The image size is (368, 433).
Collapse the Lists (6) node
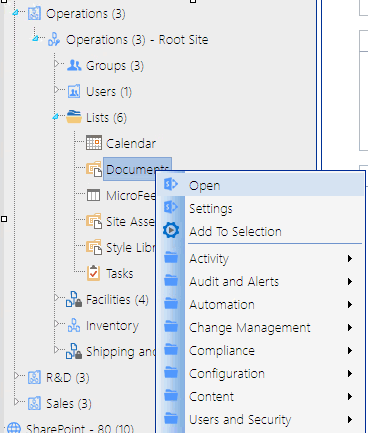tap(55, 116)
